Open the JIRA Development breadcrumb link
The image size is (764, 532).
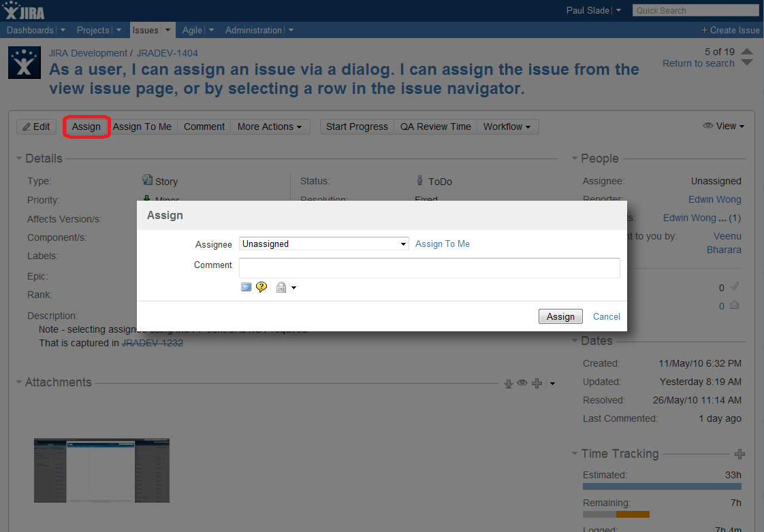pos(89,53)
